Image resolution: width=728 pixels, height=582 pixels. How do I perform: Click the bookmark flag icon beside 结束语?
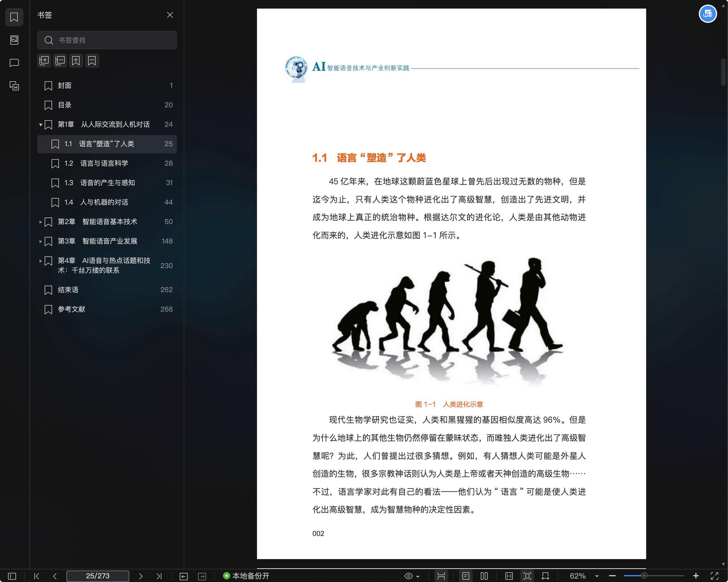pos(48,290)
